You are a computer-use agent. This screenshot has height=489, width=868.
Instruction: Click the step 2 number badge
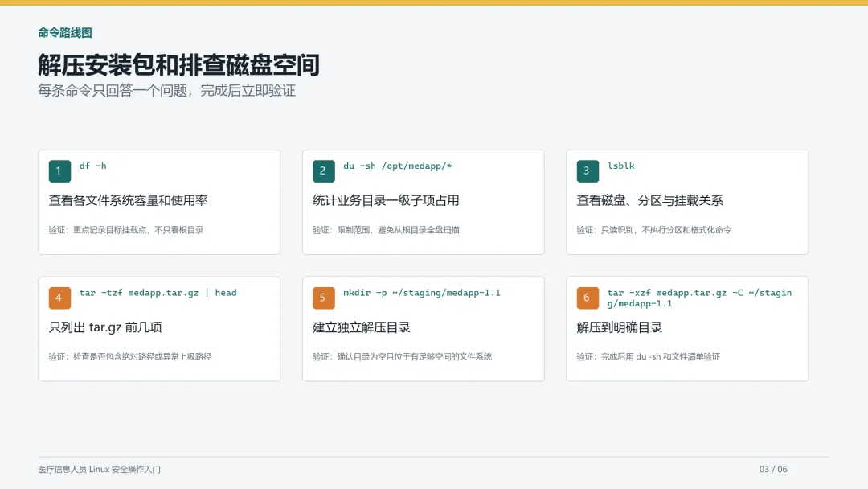pyautogui.click(x=324, y=171)
